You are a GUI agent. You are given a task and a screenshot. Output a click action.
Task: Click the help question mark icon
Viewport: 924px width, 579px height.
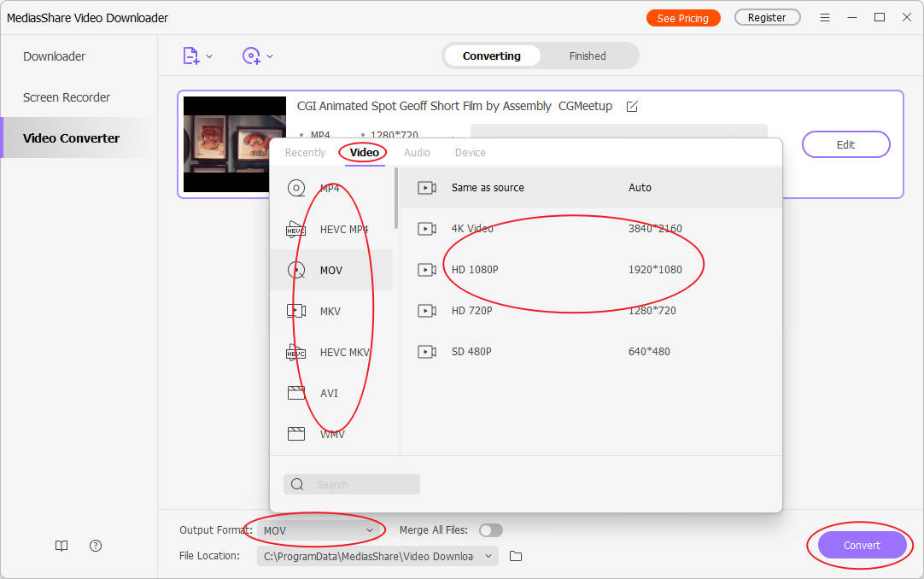pyautogui.click(x=96, y=546)
